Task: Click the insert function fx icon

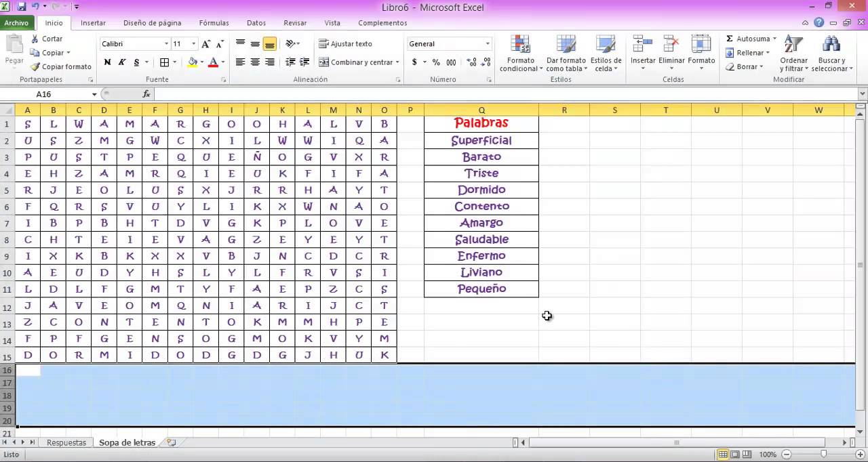Action: coord(146,94)
